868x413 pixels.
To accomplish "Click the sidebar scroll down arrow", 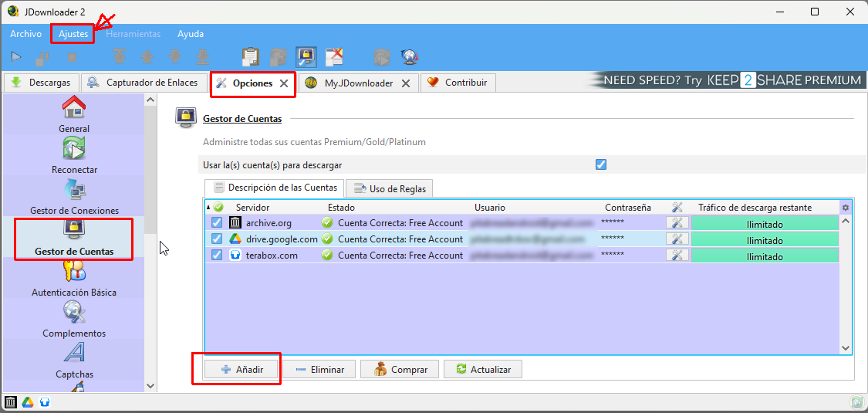I will 150,386.
